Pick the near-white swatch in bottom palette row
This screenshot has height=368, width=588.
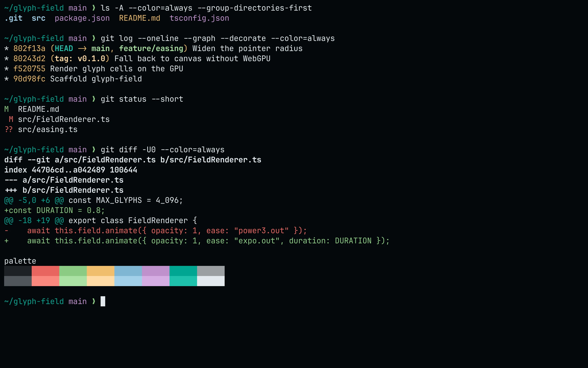211,281
